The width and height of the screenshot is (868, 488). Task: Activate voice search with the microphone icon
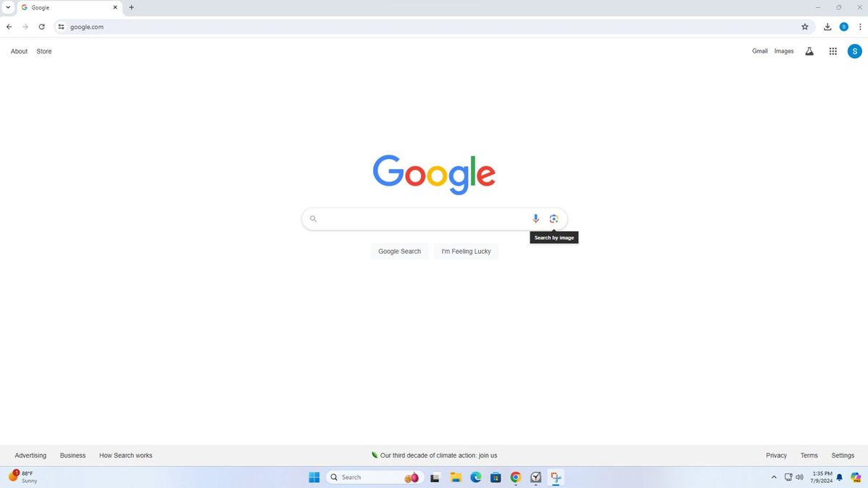point(535,218)
